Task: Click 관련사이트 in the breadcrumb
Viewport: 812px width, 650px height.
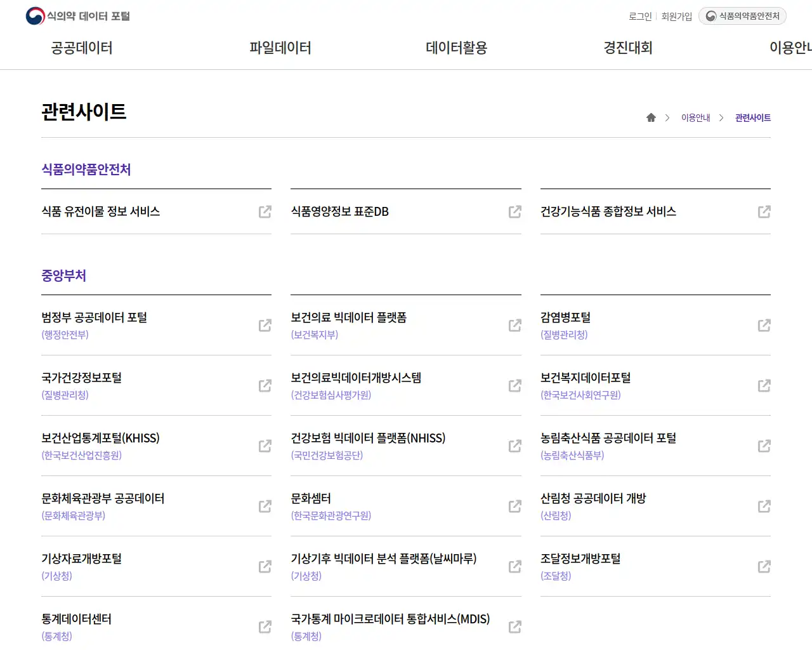Action: tap(753, 117)
